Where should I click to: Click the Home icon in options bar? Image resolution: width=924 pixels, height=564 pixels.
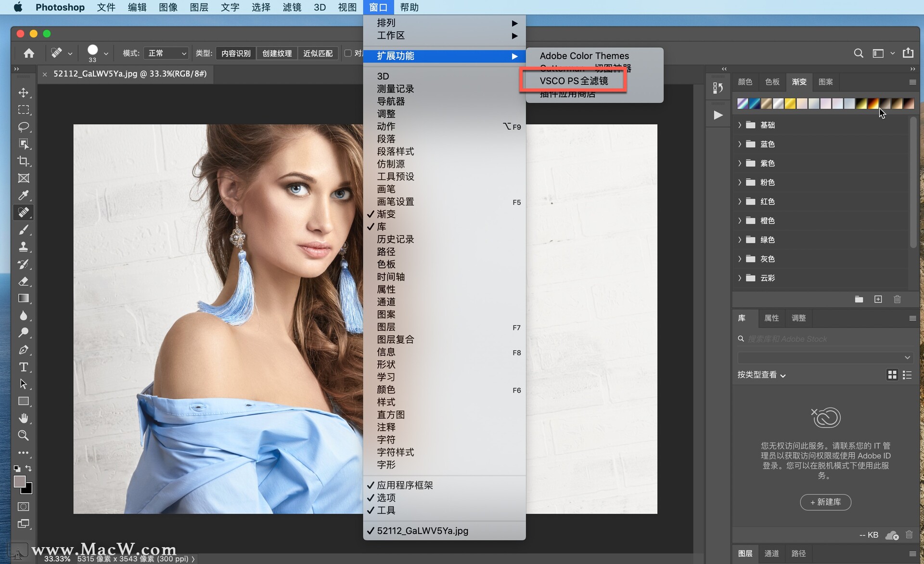[29, 53]
